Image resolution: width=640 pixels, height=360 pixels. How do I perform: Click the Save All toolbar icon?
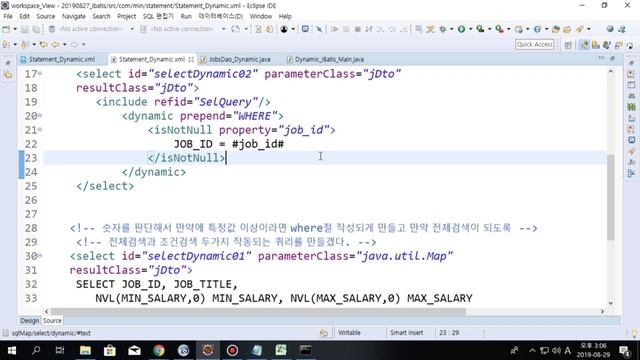point(36,29)
